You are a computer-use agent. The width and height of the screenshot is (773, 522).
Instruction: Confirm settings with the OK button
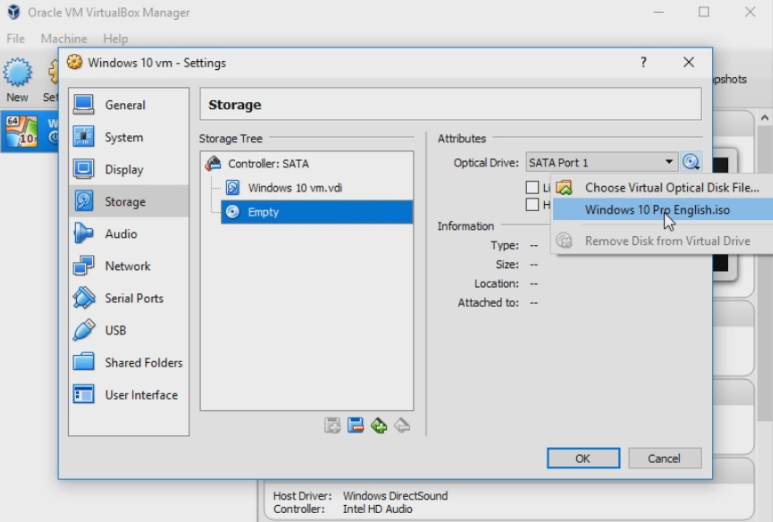[x=583, y=458]
